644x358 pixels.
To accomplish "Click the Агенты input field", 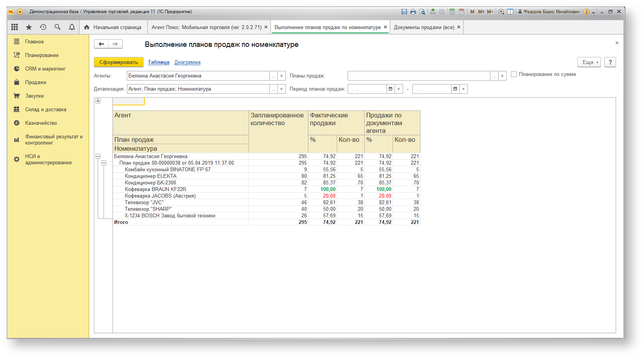I will click(x=198, y=76).
